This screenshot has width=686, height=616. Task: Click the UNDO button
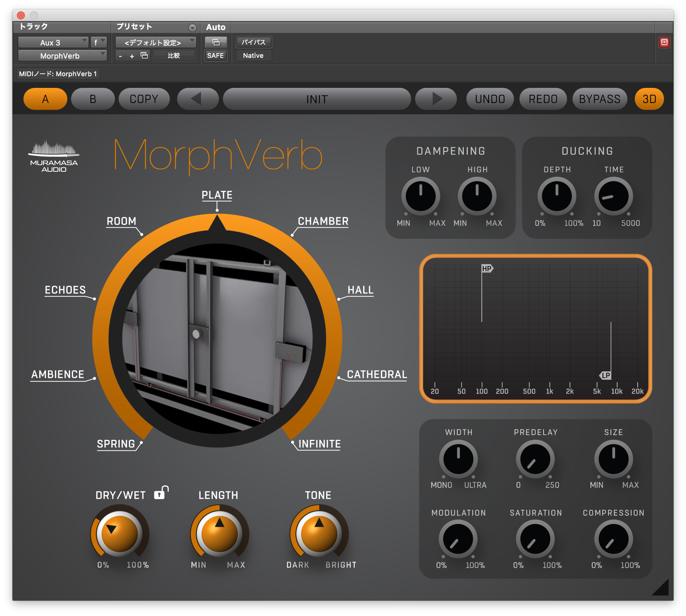pos(490,99)
